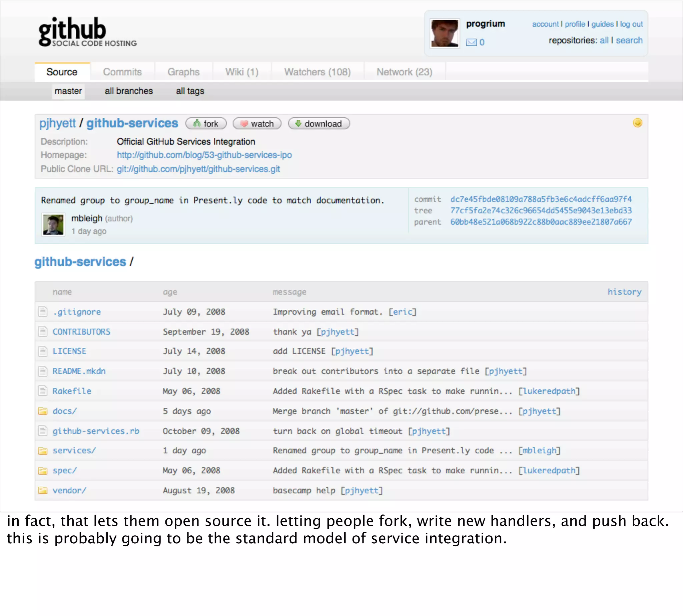The image size is (683, 616).
Task: Click the spec folder icon
Action: 43,470
